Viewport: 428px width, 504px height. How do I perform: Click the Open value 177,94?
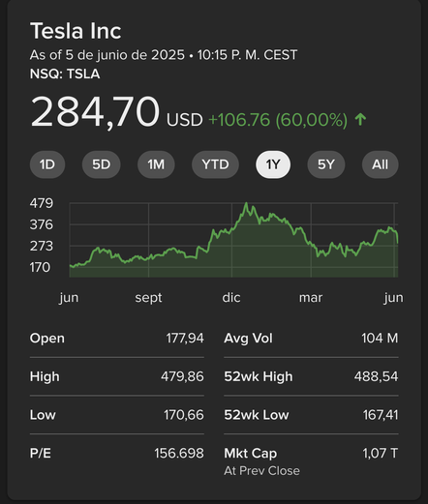[x=185, y=339]
